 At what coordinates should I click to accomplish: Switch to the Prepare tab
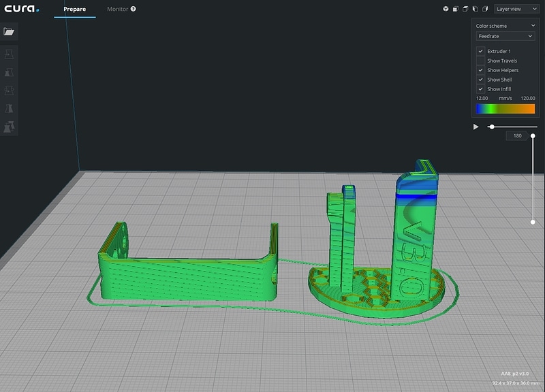(75, 9)
